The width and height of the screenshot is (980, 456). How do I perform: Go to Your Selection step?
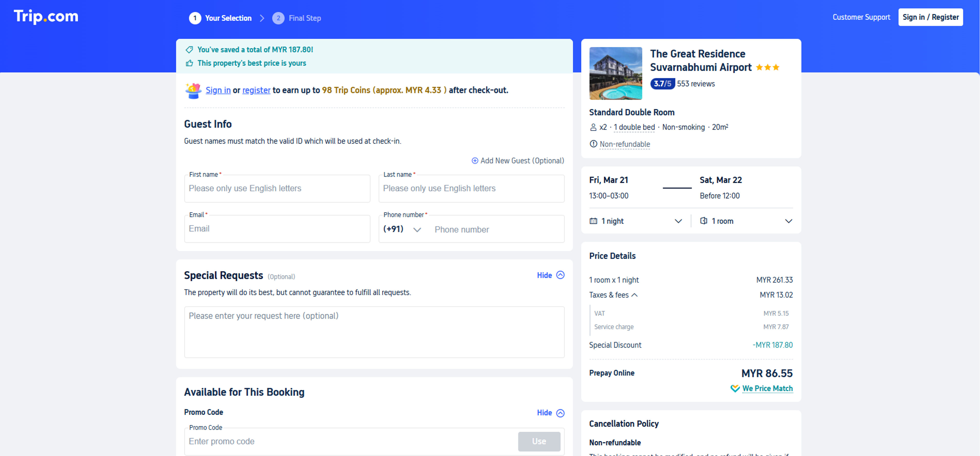(228, 18)
